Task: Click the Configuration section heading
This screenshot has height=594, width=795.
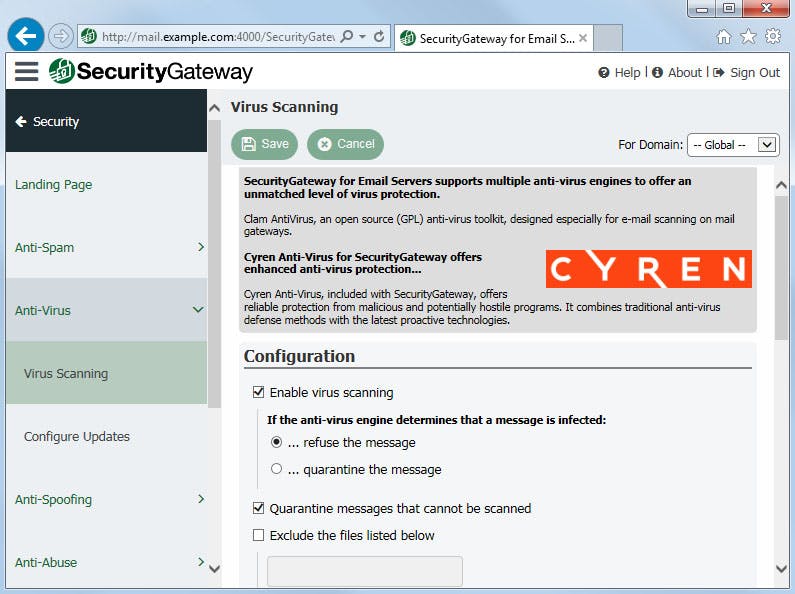Action: tap(299, 356)
